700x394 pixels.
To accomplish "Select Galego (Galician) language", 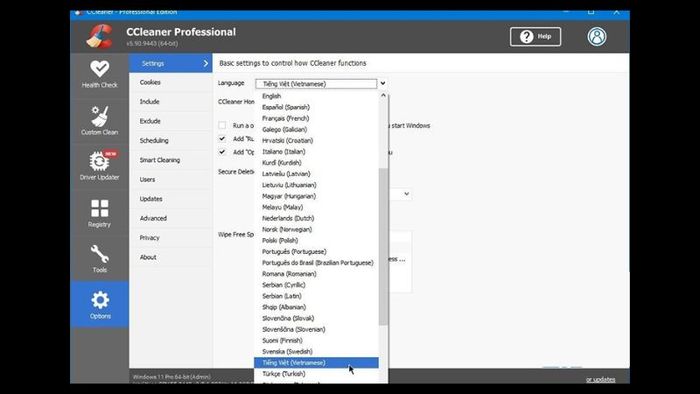I will click(x=317, y=129).
